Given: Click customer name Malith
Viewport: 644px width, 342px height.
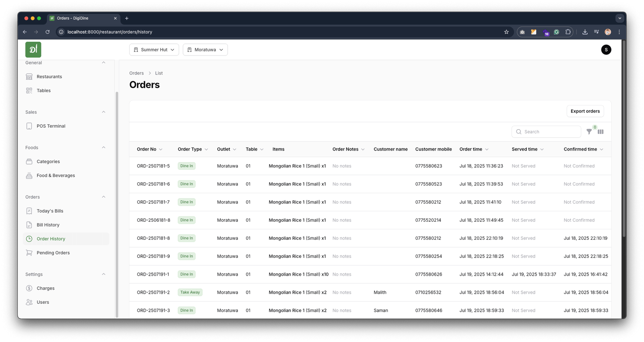Looking at the screenshot, I should click(x=380, y=293).
